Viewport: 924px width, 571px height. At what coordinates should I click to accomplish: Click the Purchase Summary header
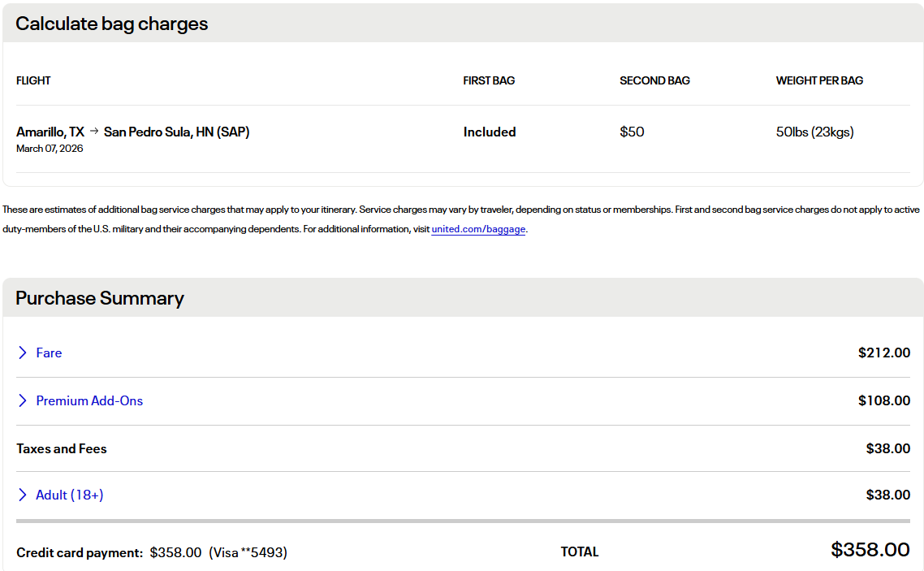[99, 298]
